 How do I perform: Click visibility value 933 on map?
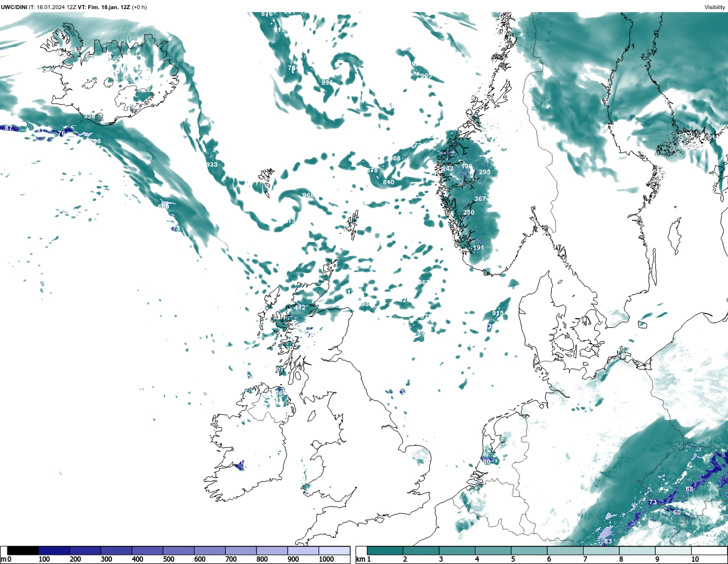pyautogui.click(x=212, y=164)
